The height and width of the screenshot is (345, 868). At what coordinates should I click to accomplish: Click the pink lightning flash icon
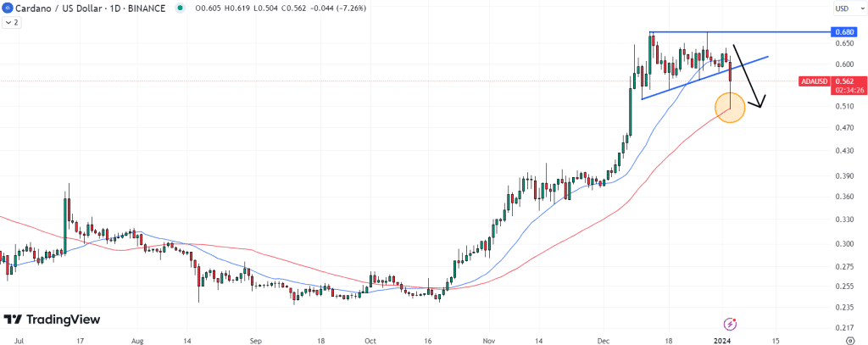[731, 324]
